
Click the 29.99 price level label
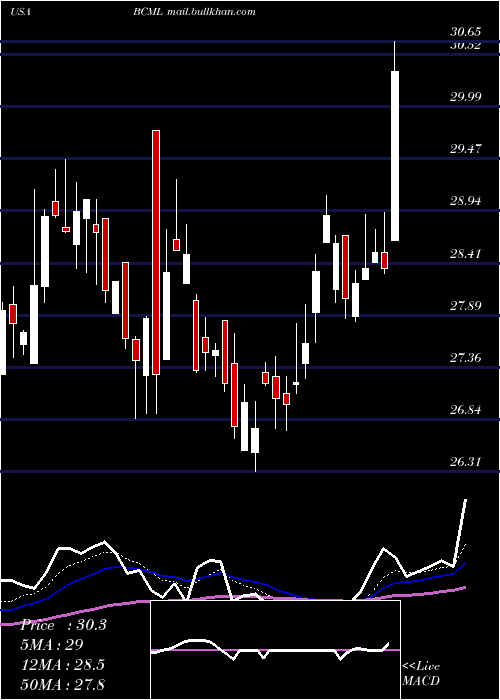click(466, 96)
